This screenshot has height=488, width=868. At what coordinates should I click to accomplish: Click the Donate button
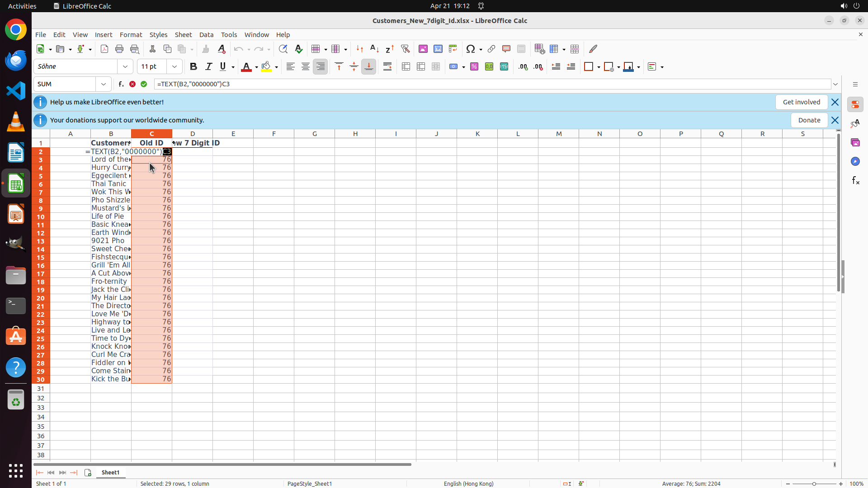pyautogui.click(x=809, y=120)
